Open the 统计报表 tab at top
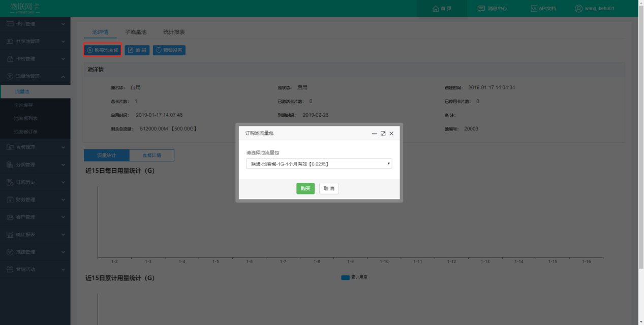644x325 pixels. point(174,32)
